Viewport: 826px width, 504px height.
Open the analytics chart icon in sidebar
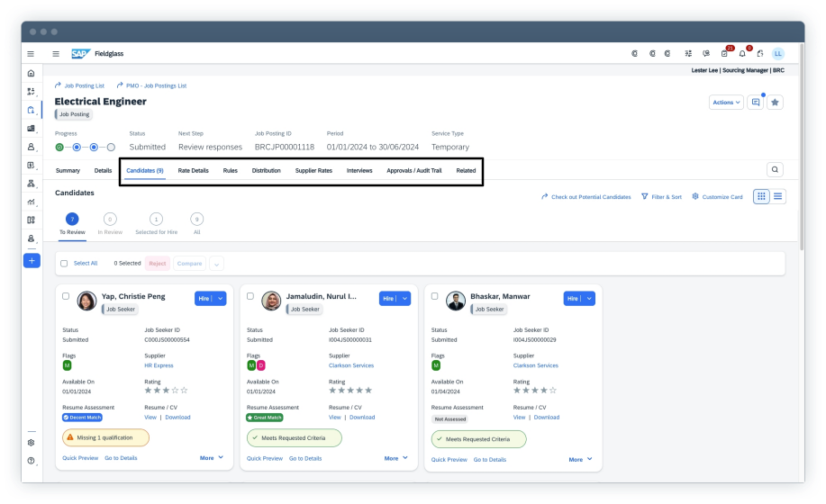pyautogui.click(x=32, y=202)
